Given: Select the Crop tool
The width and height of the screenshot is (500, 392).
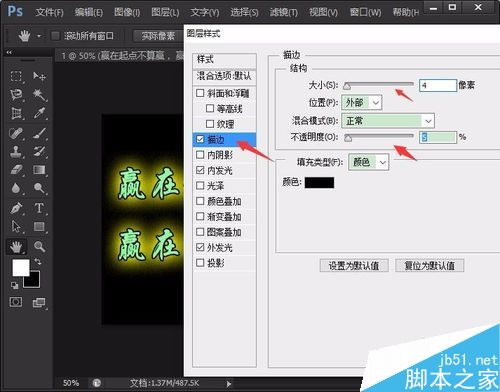Looking at the screenshot, I should [16, 114].
